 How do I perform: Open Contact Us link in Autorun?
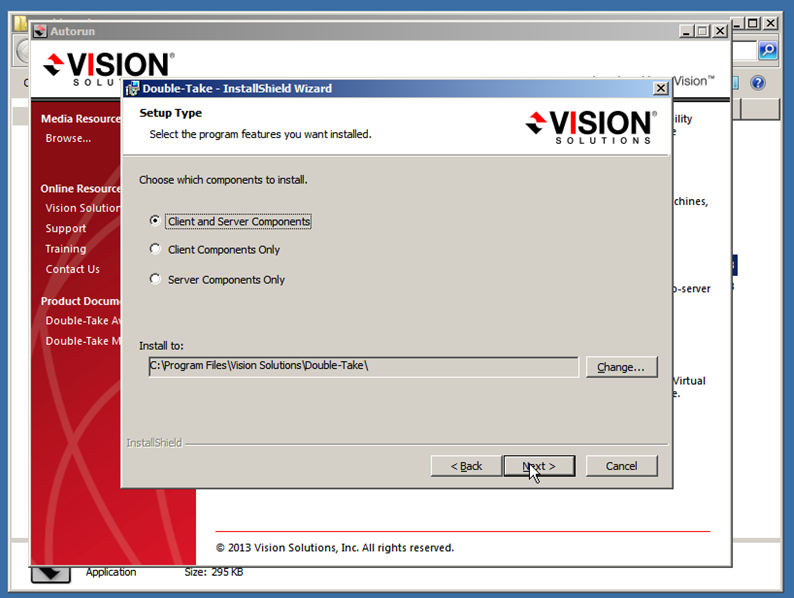tap(72, 269)
